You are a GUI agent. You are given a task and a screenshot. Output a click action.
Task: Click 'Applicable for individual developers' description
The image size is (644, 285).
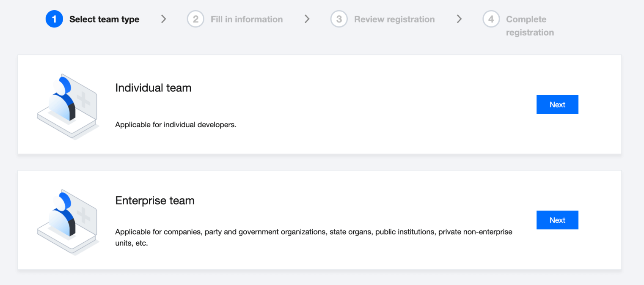pyautogui.click(x=176, y=125)
